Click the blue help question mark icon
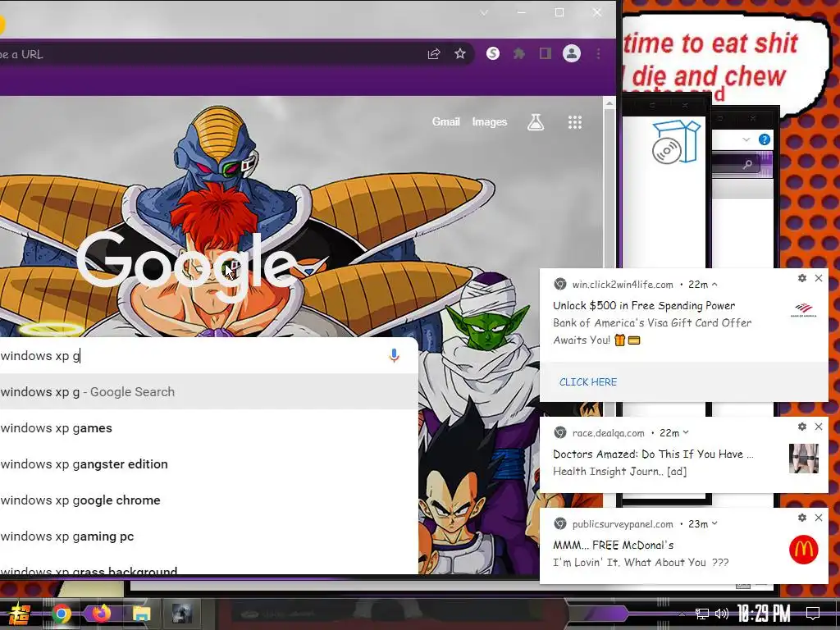 point(765,139)
